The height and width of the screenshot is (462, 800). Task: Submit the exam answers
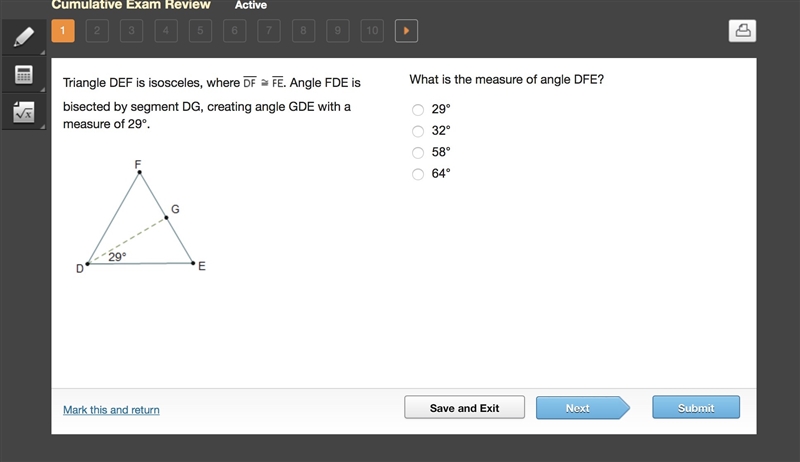pyautogui.click(x=696, y=407)
